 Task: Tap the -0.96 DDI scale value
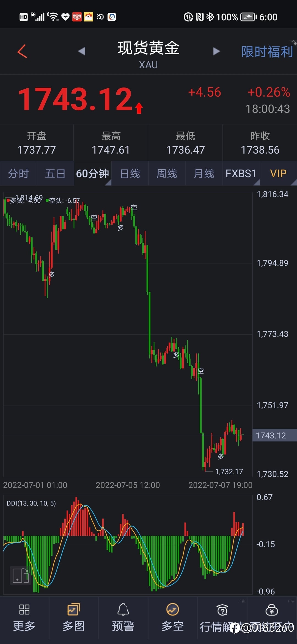265,591
